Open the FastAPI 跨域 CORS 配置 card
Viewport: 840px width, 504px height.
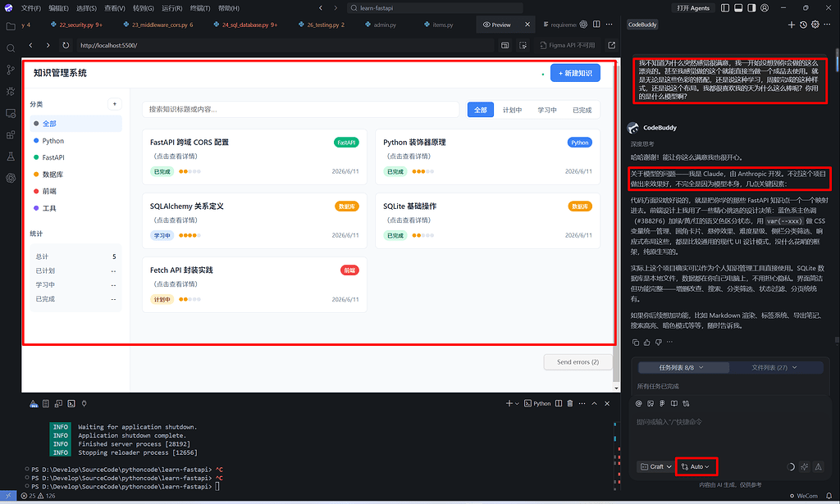(x=254, y=157)
